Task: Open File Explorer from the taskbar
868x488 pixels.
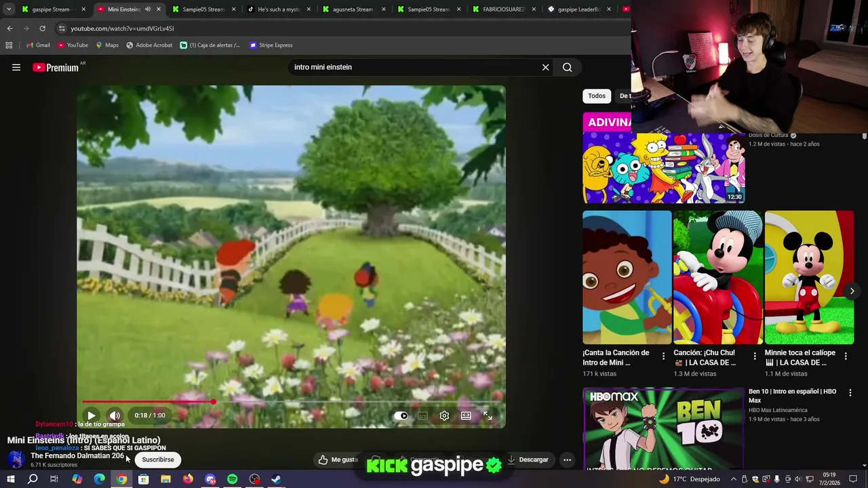Action: pos(165,479)
